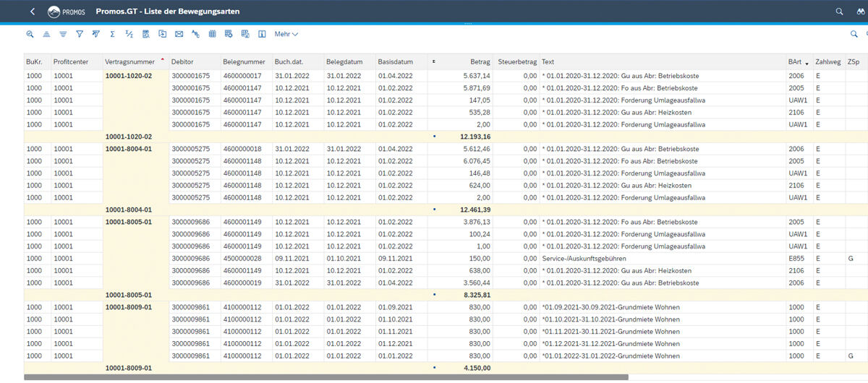Collapse the subtotal marker beside 8.325,81
The image size is (868, 383).
coord(434,295)
